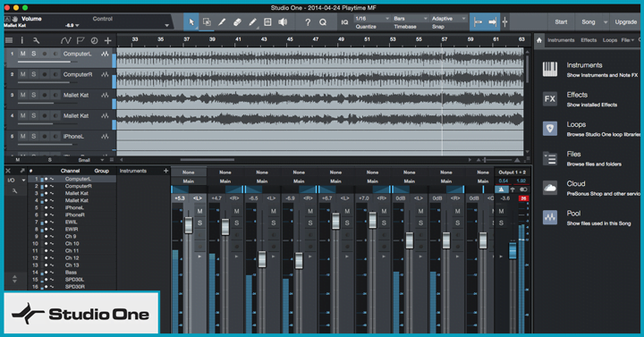Open the automation parameter dropdown under Control

point(166,25)
